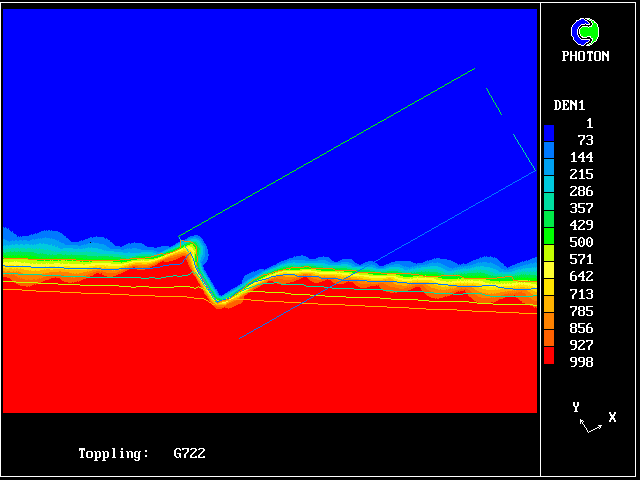This screenshot has height=480, width=640.
Task: Select legend value 286
Action: [581, 191]
